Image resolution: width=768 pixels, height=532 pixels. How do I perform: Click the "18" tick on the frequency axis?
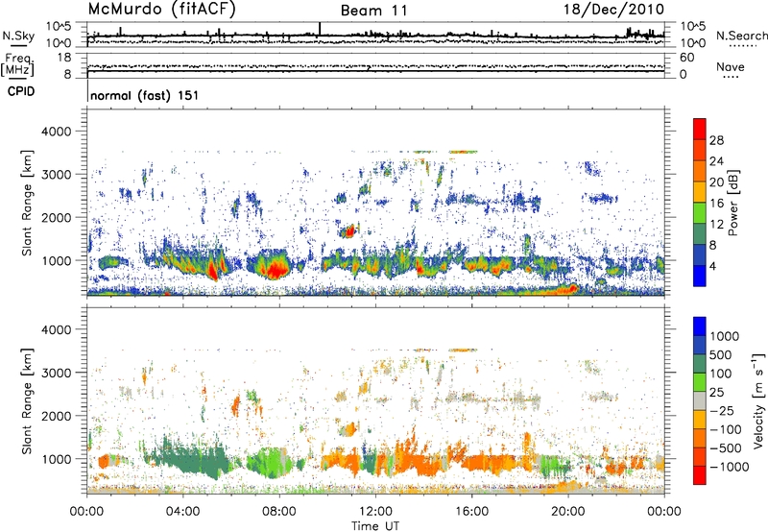(x=64, y=58)
